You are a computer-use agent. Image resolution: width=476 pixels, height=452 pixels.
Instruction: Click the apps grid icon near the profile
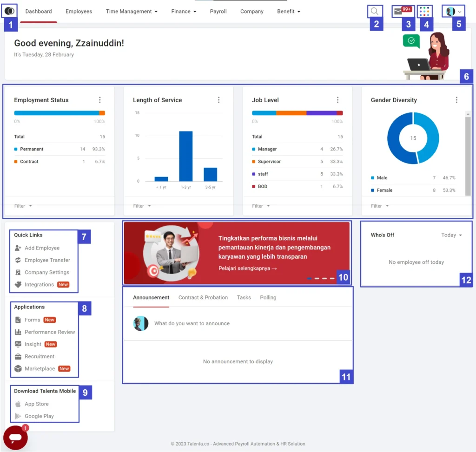point(424,11)
